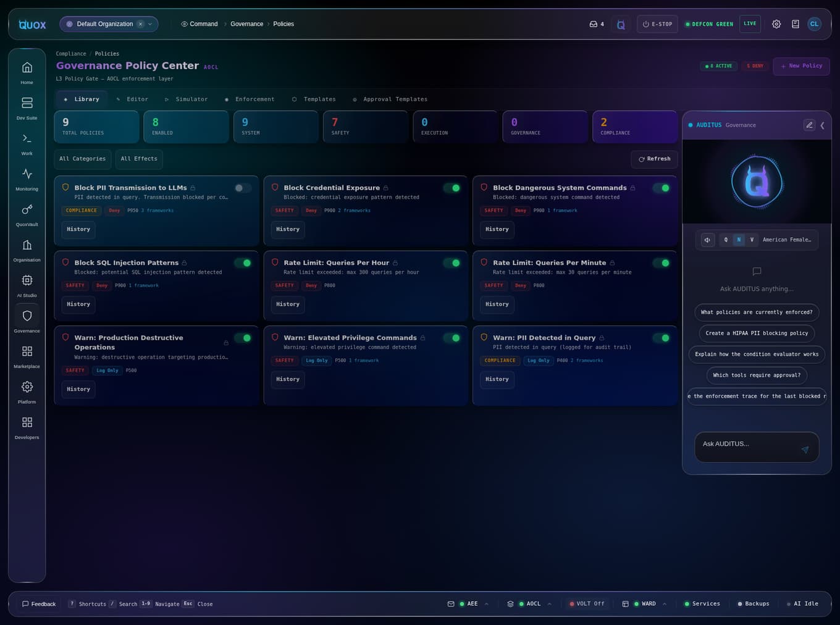This screenshot has width=840, height=625.
Task: Toggle the AUDITUS speaker sound icon
Action: click(x=708, y=240)
